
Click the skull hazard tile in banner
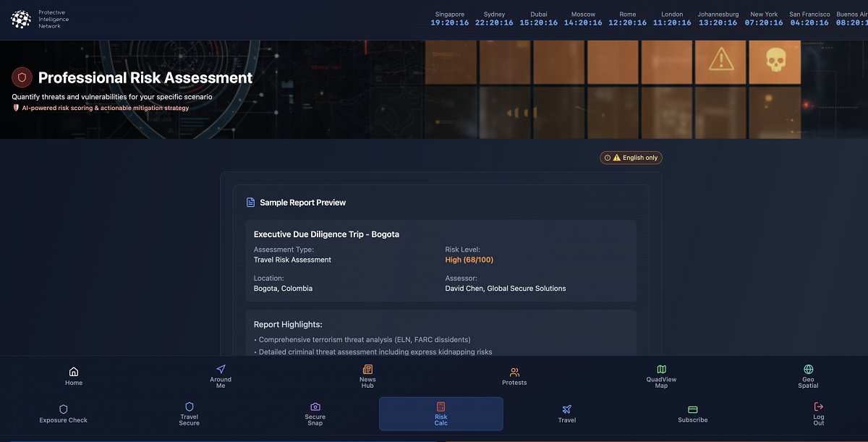click(775, 60)
